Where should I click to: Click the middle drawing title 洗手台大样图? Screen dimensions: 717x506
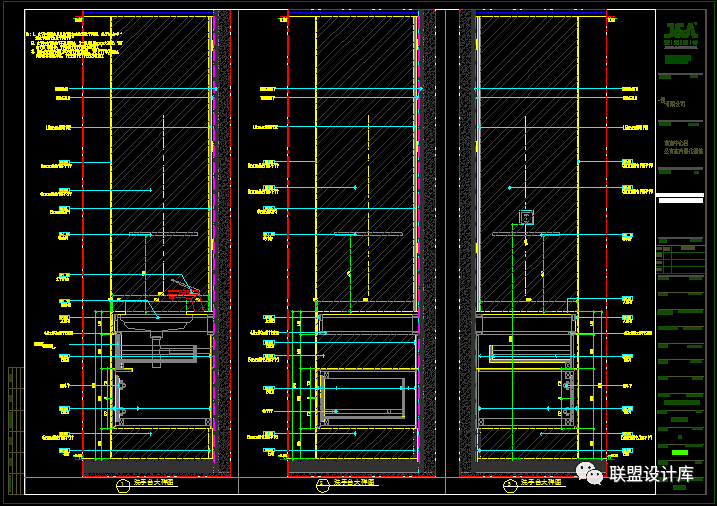coord(352,483)
